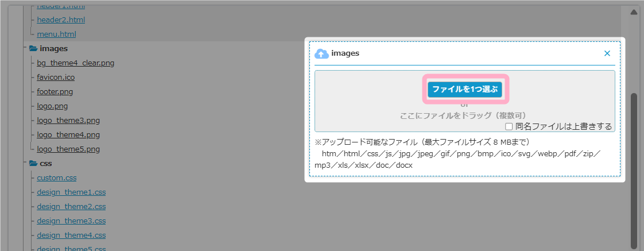
Task: Enable overwrite same-name files checkbox
Action: click(x=509, y=126)
